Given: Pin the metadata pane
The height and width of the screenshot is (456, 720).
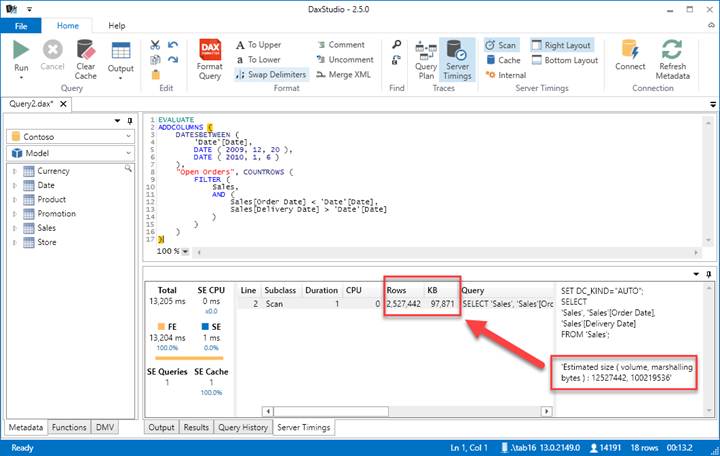Looking at the screenshot, I should click(130, 121).
